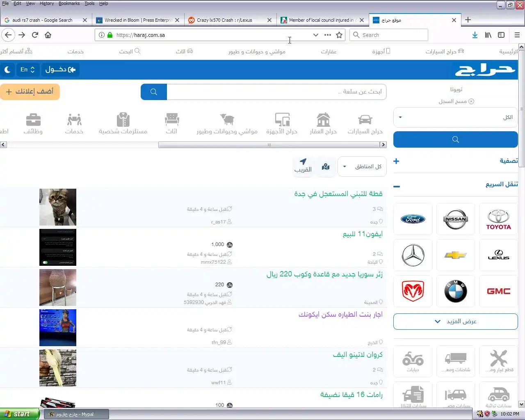Reload the current page
This screenshot has width=525, height=420.
pyautogui.click(x=35, y=35)
